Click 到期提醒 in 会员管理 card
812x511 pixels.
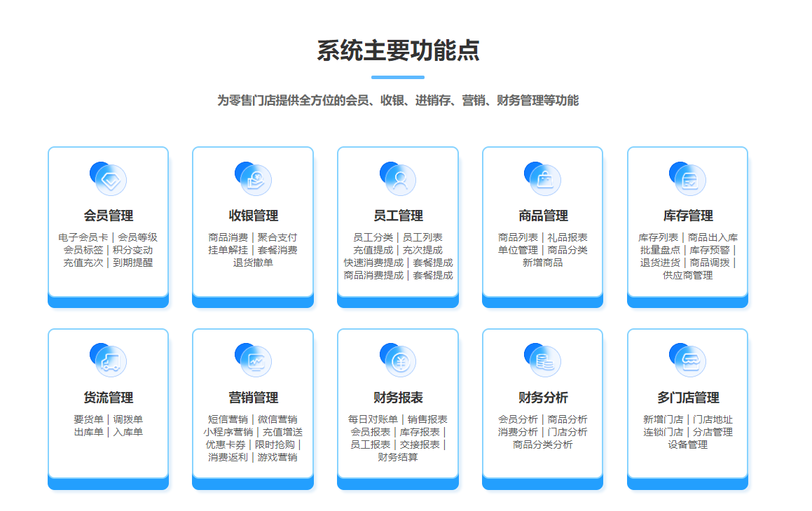132,262
